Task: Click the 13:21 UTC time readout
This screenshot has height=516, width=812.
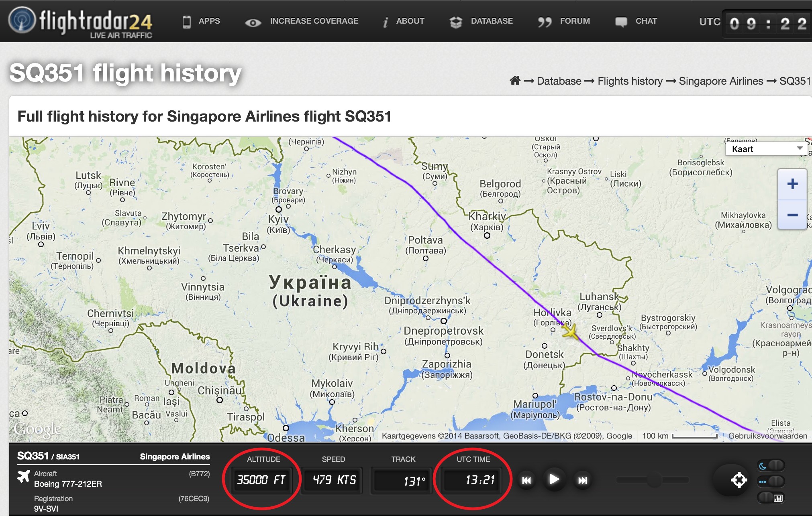Action: tap(473, 480)
